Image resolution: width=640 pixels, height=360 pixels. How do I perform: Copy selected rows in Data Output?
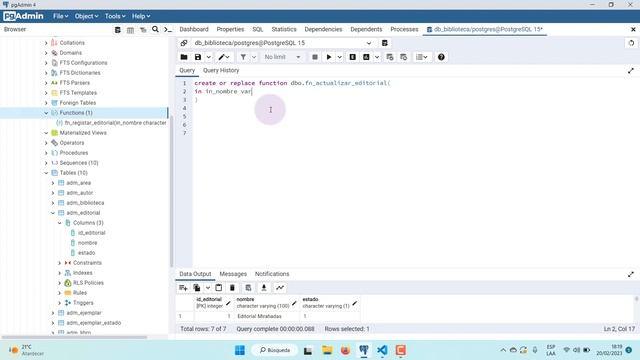point(197,288)
